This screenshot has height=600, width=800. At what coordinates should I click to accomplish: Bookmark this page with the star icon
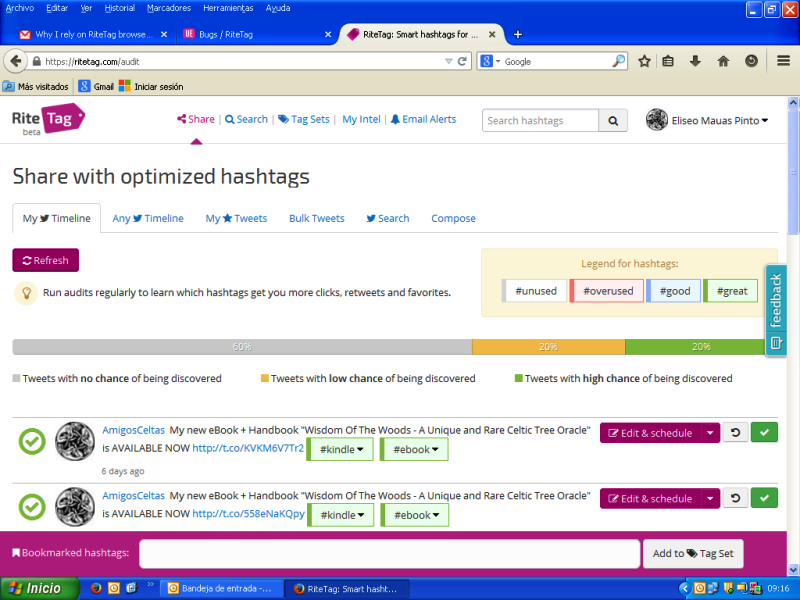[x=644, y=61]
